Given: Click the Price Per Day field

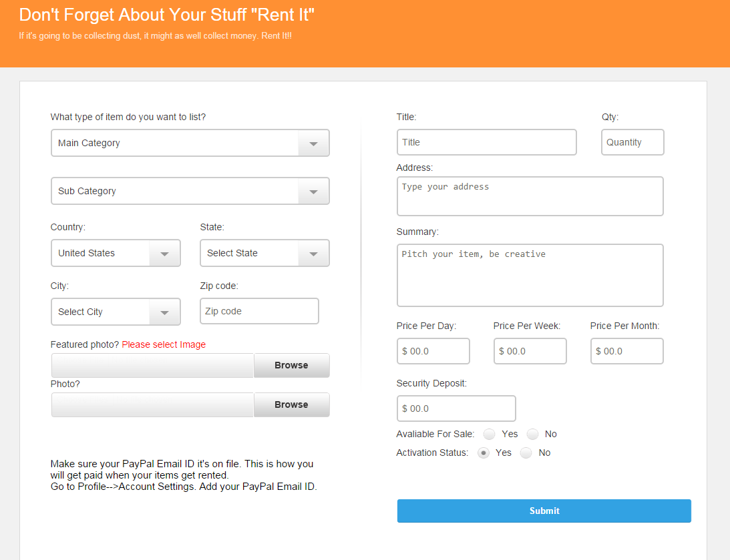Looking at the screenshot, I should 433,351.
